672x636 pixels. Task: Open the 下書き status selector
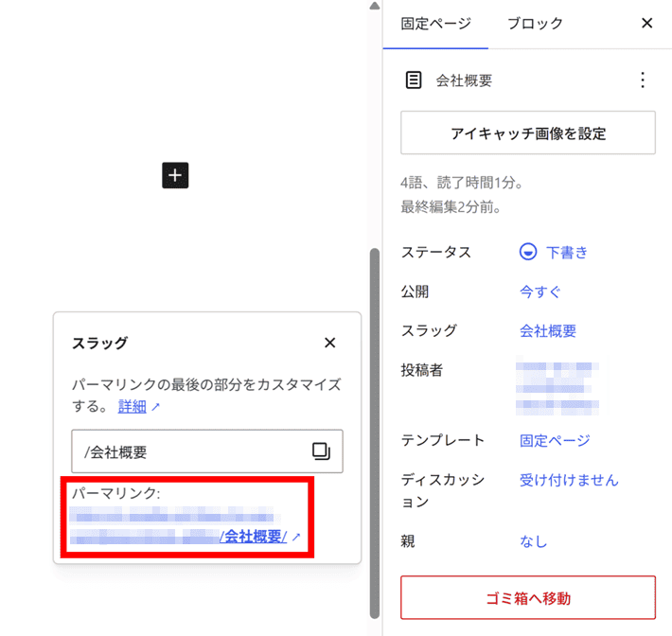[x=554, y=252]
